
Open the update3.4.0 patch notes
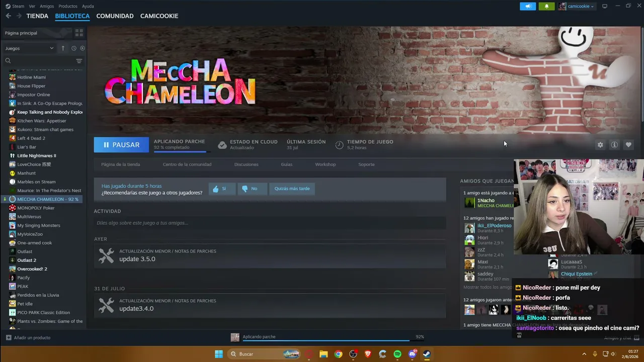pyautogui.click(x=270, y=305)
